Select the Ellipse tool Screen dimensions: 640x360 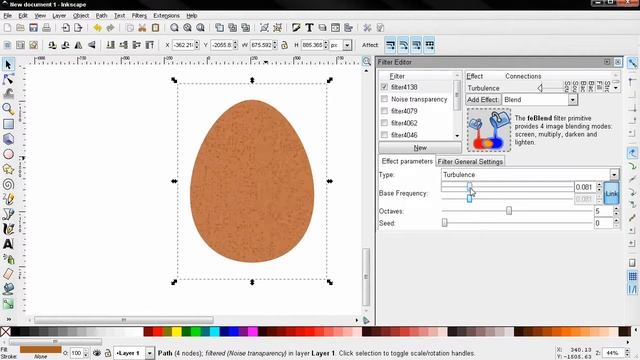[x=8, y=154]
